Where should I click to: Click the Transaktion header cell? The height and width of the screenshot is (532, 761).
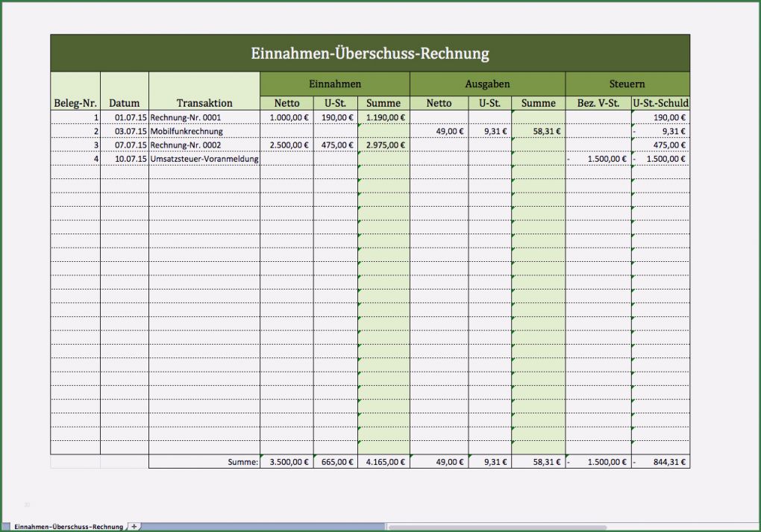pos(204,102)
